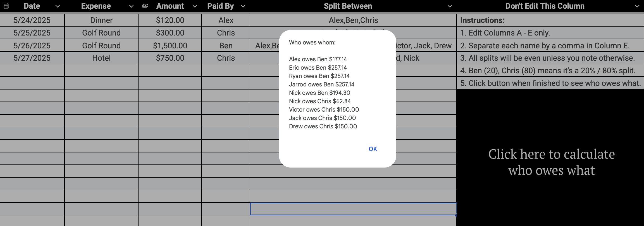Click the calendar icon in Date header
Image resolution: width=644 pixels, height=226 pixels.
6,6
